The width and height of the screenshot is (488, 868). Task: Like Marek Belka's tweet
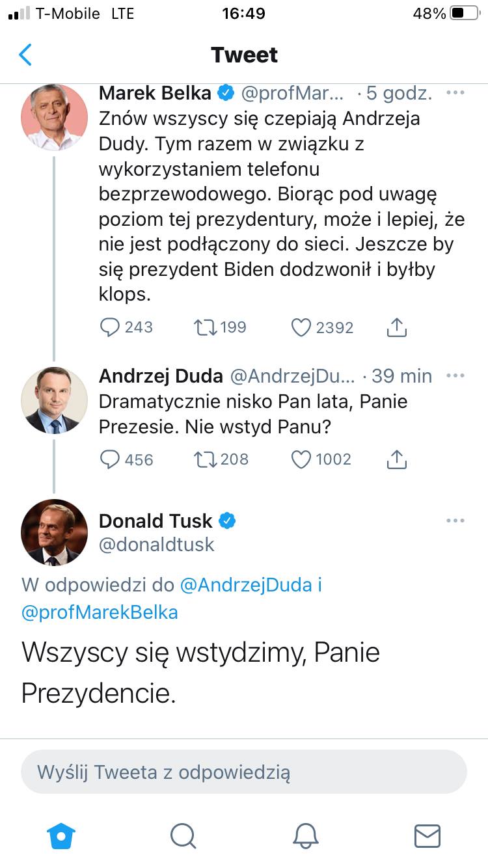click(301, 327)
